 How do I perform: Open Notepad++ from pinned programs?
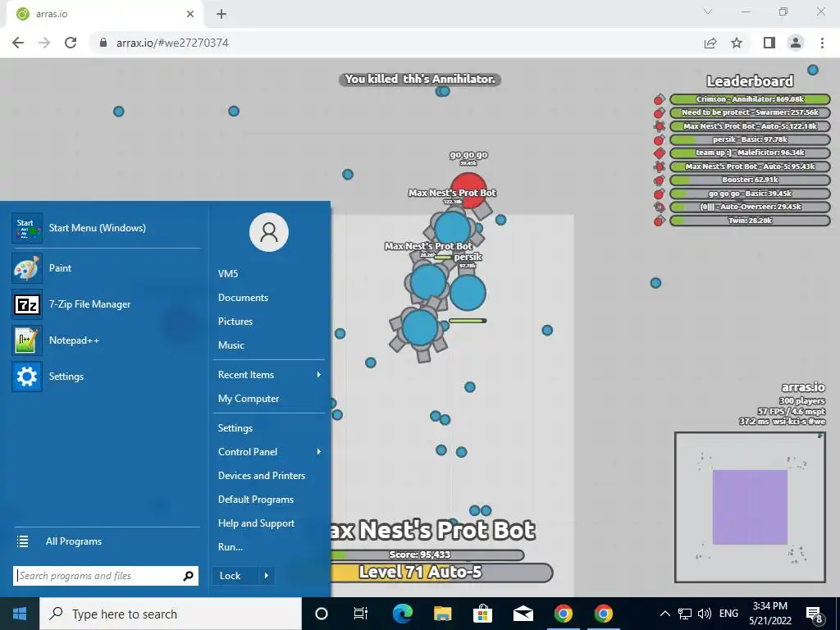(x=106, y=340)
